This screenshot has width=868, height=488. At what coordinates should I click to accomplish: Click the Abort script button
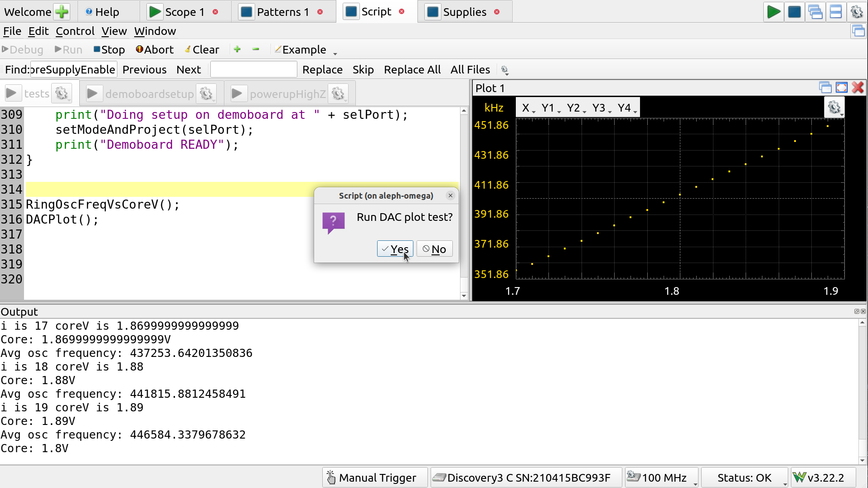point(155,49)
